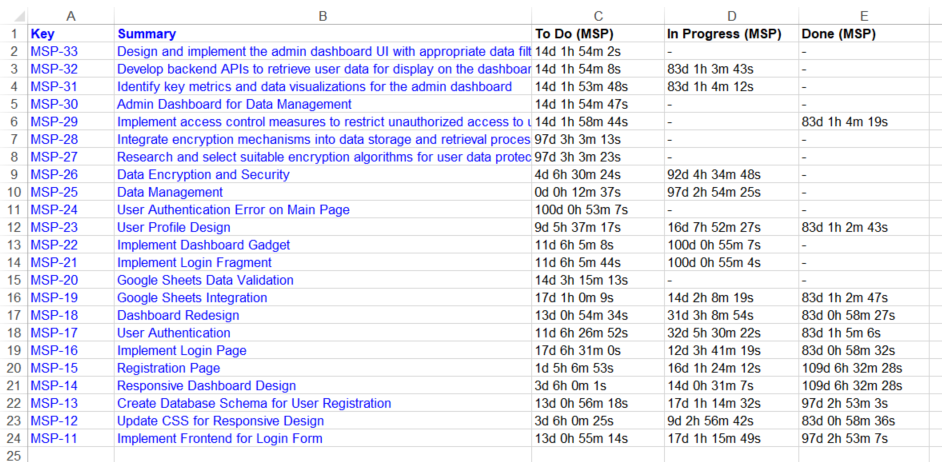
Task: Click 'User Authentication Error on Main Page'
Action: (x=233, y=210)
